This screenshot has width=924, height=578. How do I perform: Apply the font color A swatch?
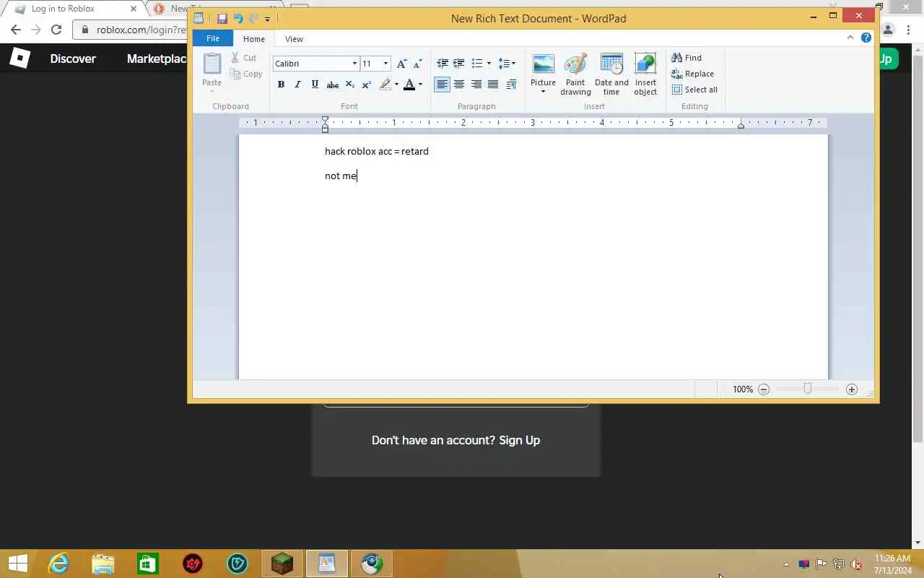point(409,85)
